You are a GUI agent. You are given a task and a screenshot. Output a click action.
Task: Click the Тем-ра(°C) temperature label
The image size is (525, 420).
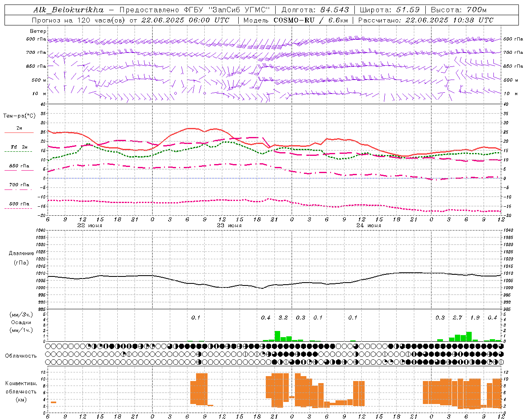click(x=19, y=116)
